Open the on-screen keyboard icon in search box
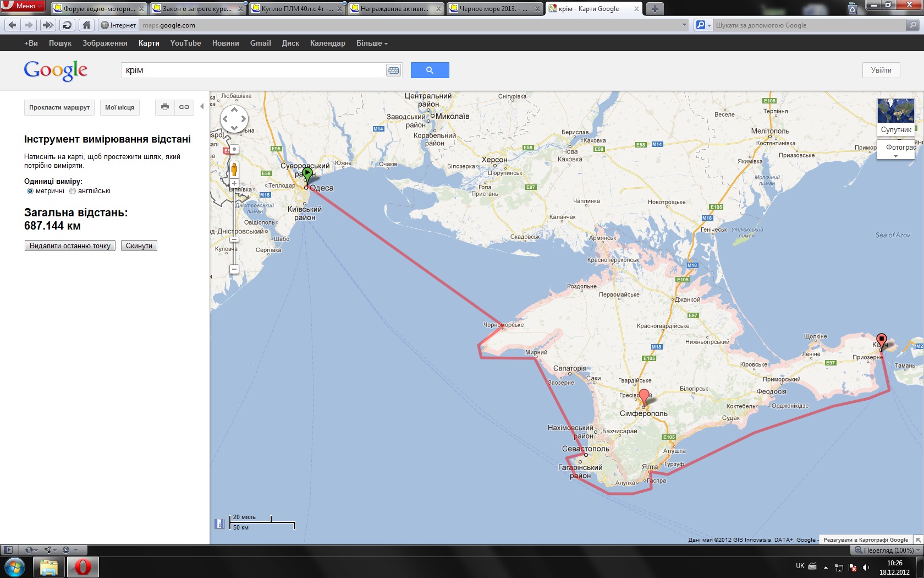924x578 pixels. pos(393,70)
